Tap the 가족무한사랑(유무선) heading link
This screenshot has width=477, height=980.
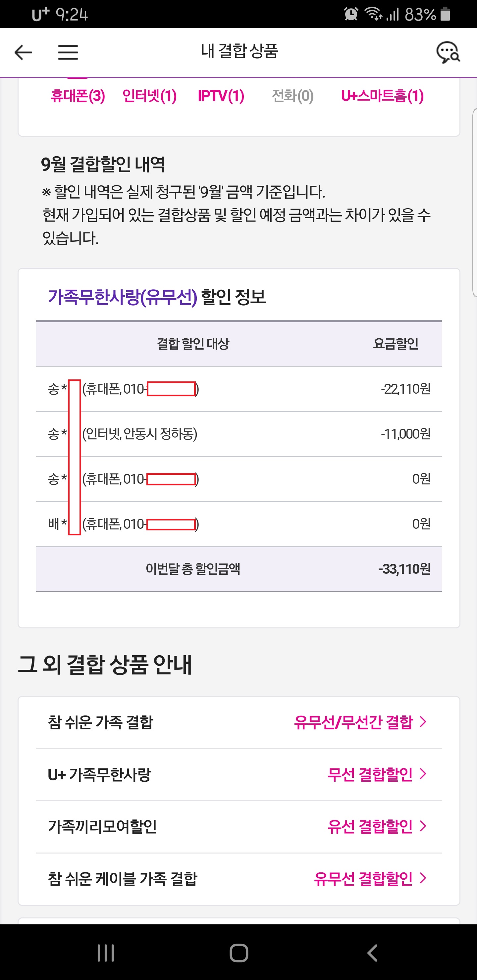coord(123,297)
